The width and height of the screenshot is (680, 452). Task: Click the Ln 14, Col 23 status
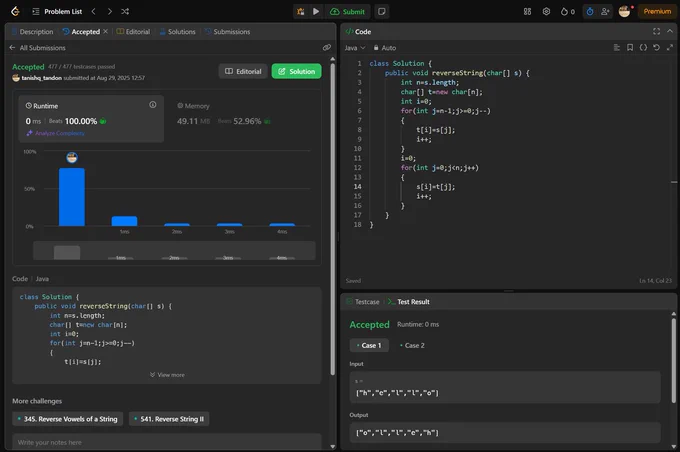(x=655, y=281)
